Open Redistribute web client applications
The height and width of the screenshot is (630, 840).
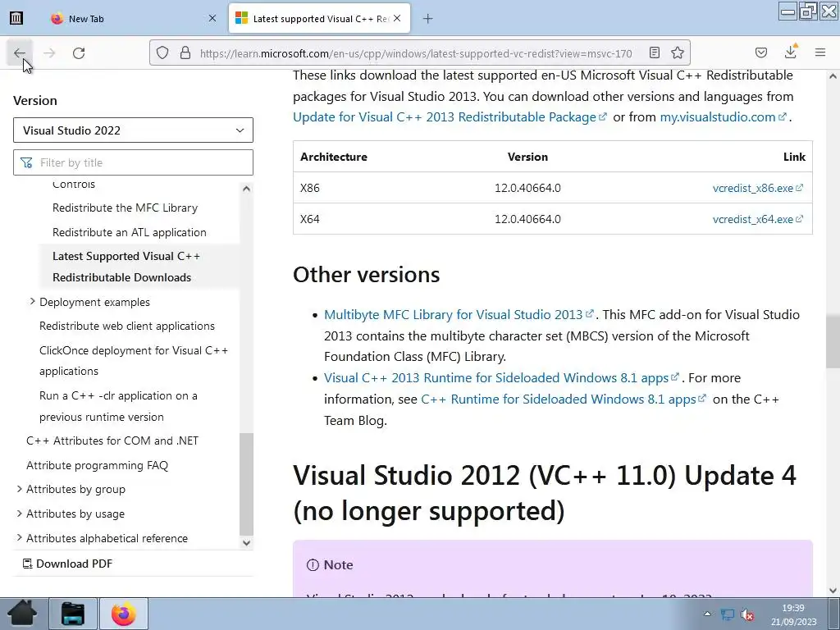[127, 326]
